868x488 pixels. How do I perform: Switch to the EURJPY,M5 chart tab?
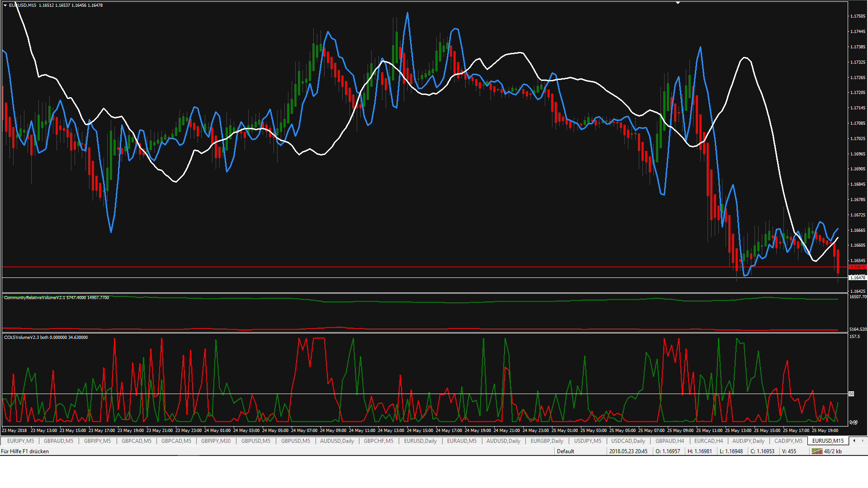[20, 441]
